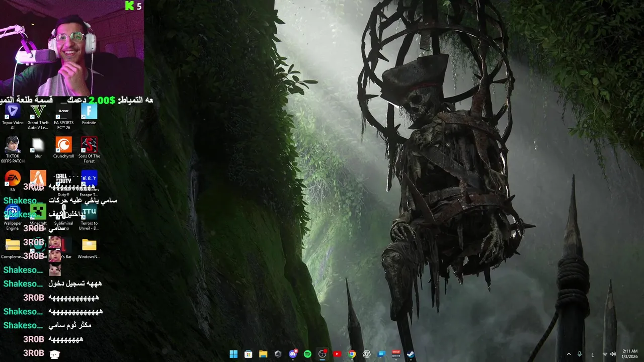Open Spotify from the taskbar
Screen dimensions: 644x362
tap(307, 354)
